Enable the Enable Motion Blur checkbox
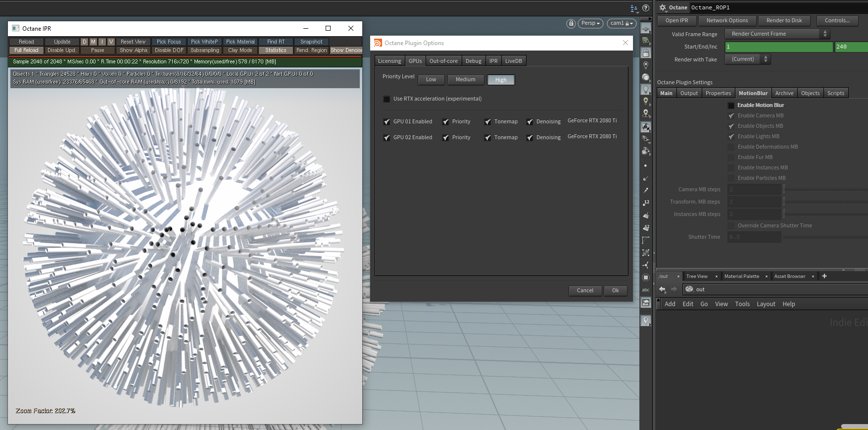868x430 pixels. pos(731,106)
